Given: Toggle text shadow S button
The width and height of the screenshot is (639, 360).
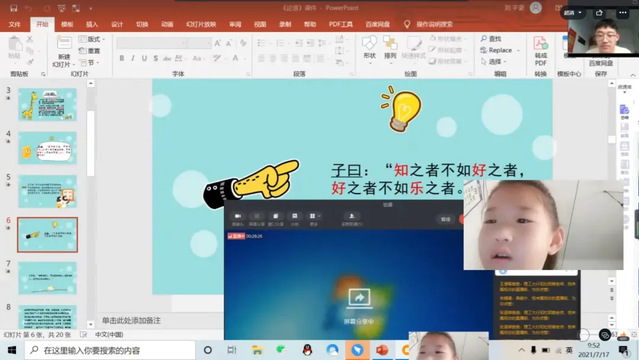Looking at the screenshot, I should pos(156,58).
